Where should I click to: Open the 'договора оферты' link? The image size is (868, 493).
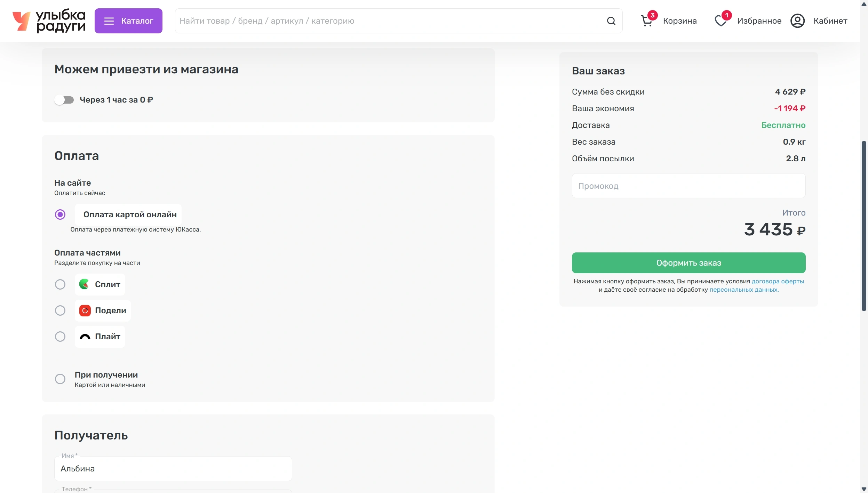778,281
